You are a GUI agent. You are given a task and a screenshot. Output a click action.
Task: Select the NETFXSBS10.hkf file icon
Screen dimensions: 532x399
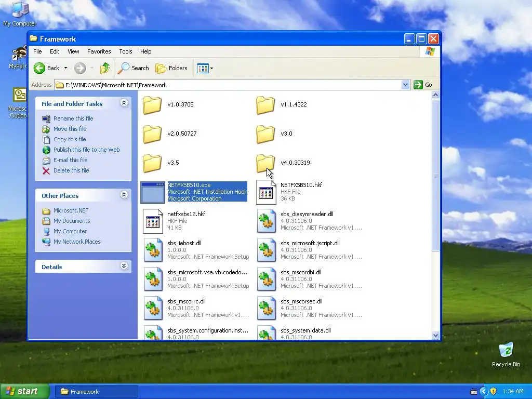pyautogui.click(x=266, y=192)
